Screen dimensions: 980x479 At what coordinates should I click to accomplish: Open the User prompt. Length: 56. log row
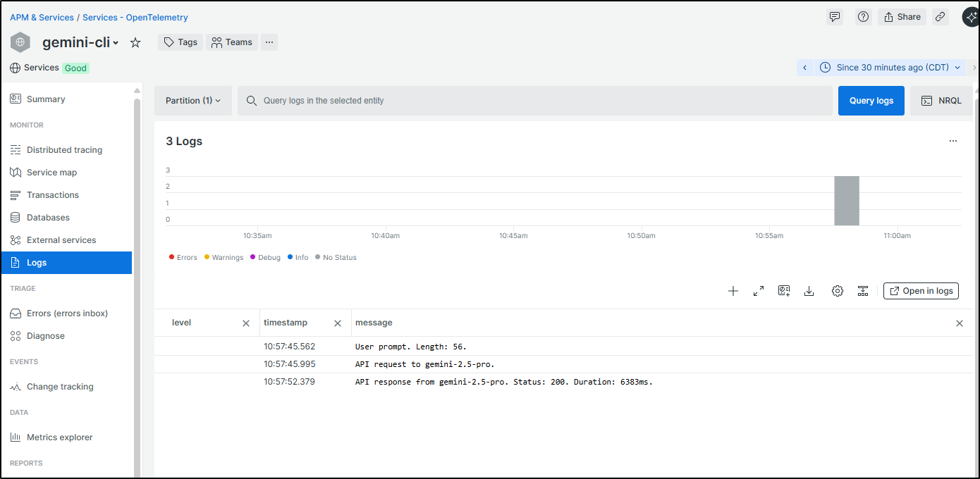tap(563, 347)
